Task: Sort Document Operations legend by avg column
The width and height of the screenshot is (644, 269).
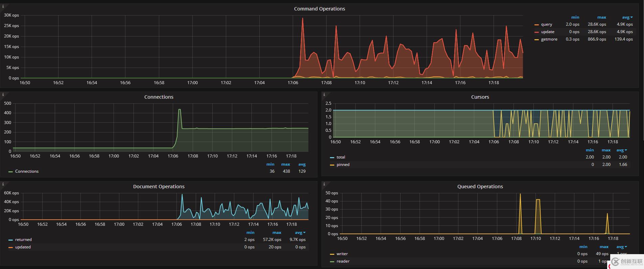Action: pos(299,233)
